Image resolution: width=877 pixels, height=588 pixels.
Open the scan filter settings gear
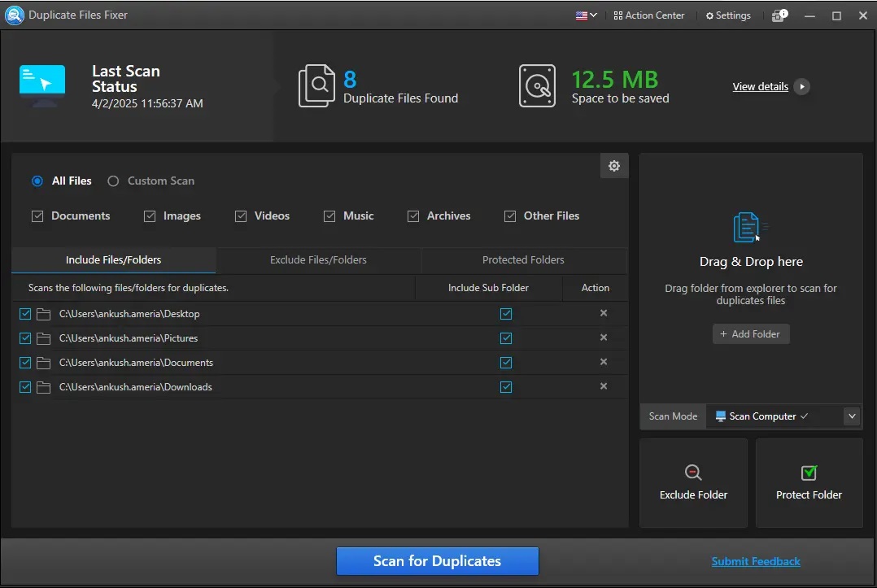coord(614,165)
